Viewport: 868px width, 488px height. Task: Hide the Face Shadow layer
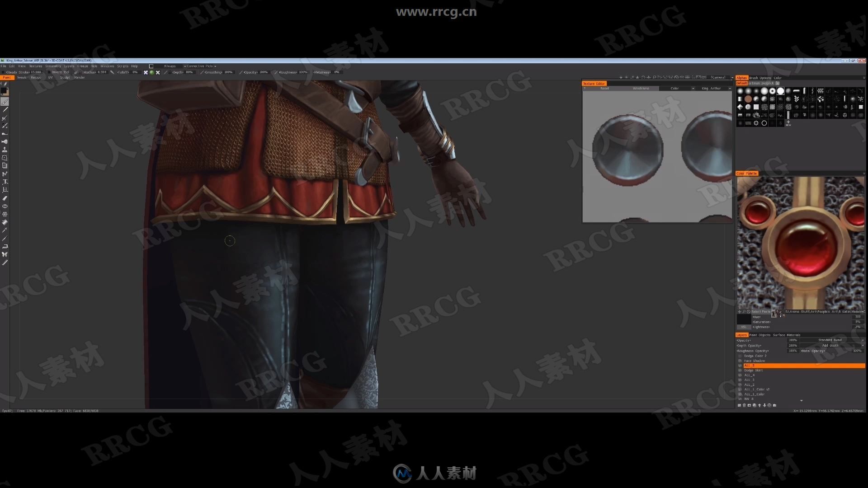740,361
